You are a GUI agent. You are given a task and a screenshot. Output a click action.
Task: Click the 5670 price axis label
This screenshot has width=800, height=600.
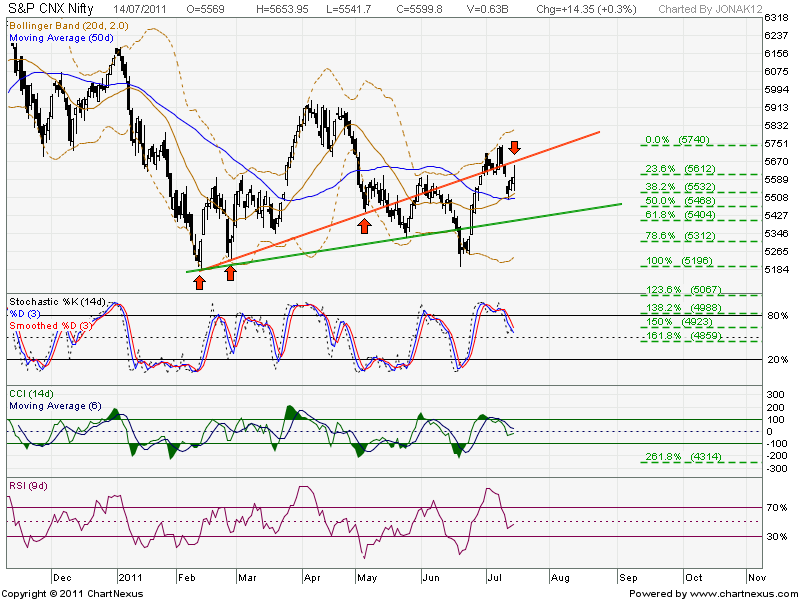pos(776,161)
